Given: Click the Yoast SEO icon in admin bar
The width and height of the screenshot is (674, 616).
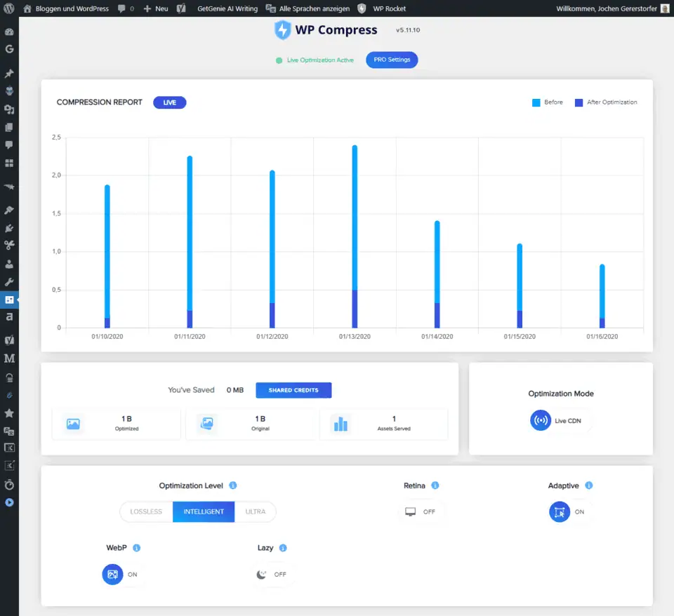Looking at the screenshot, I should coord(181,8).
